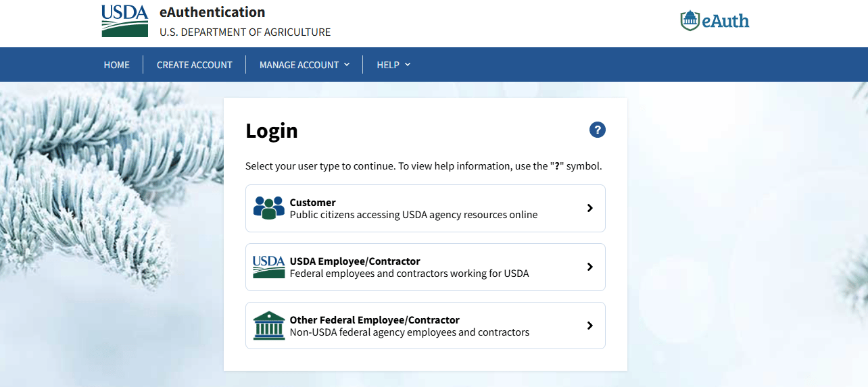Click the Login heading text
This screenshot has width=868, height=387.
tap(272, 130)
